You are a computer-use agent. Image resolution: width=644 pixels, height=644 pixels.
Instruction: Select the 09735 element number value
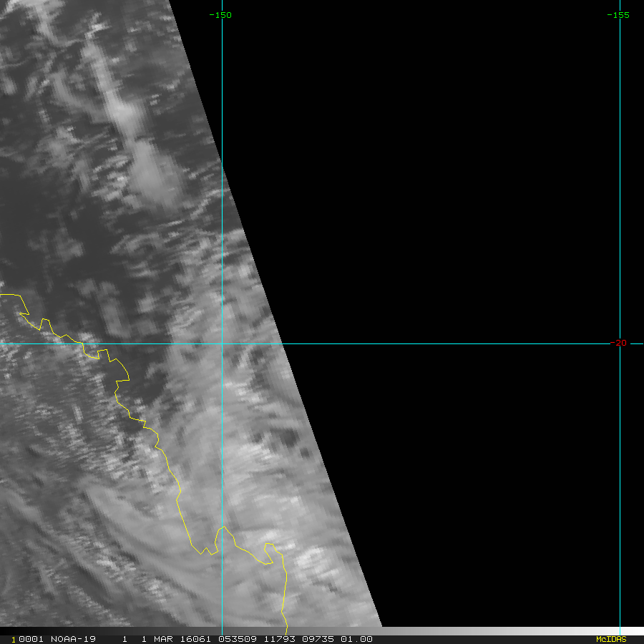[318, 639]
